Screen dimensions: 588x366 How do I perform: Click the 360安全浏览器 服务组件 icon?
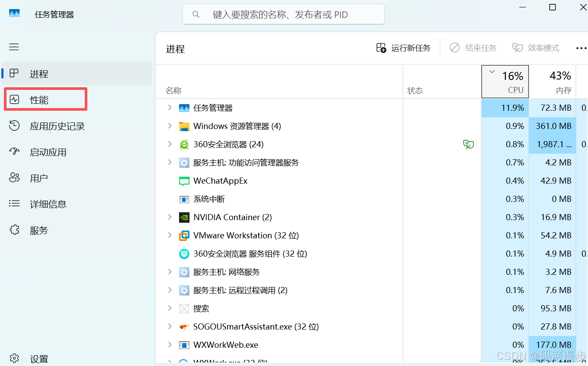pos(184,254)
